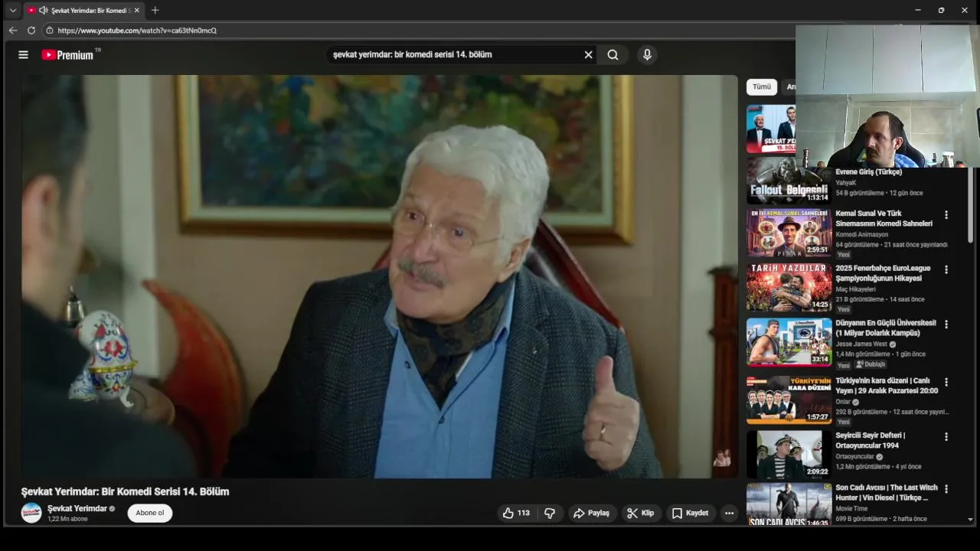Open options menu for Fenerbahçe EuroLeague video
The image size is (980, 551).
pyautogui.click(x=946, y=269)
